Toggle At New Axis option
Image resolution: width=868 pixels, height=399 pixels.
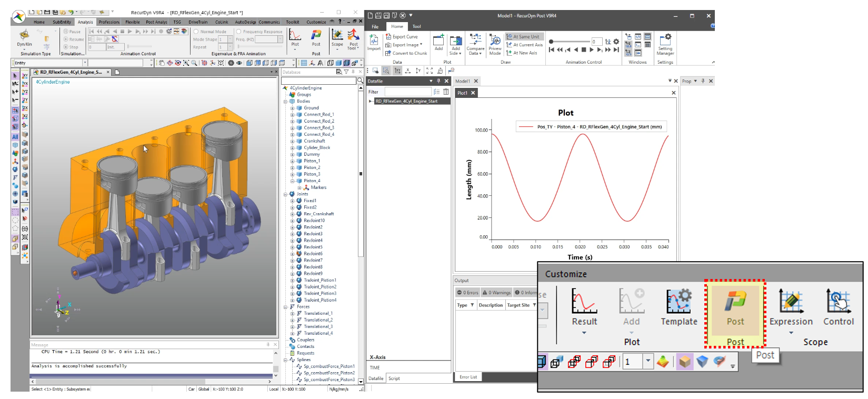(522, 53)
